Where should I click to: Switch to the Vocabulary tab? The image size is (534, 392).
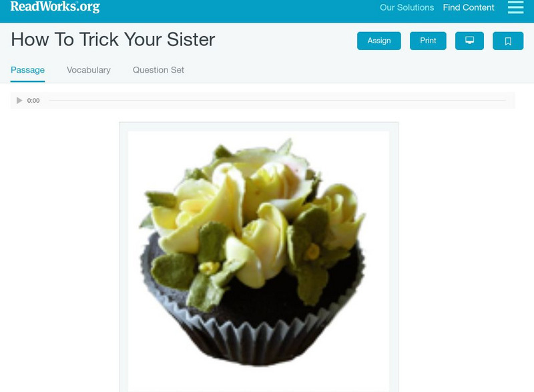pos(89,70)
